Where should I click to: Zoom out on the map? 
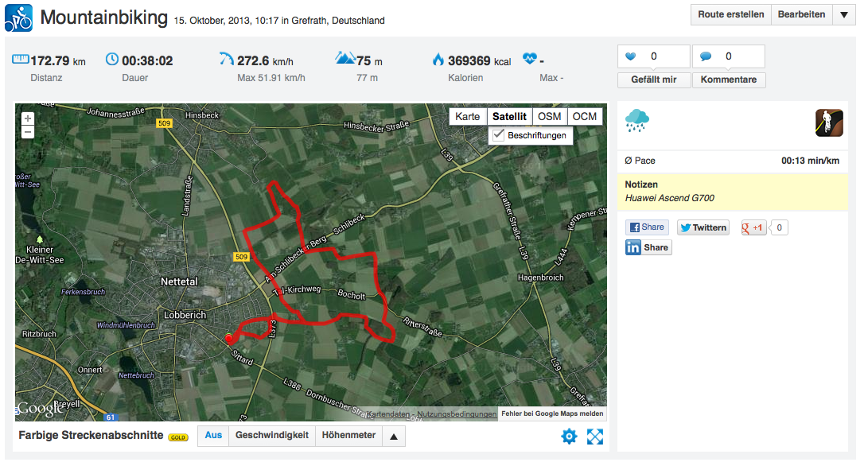click(x=28, y=132)
